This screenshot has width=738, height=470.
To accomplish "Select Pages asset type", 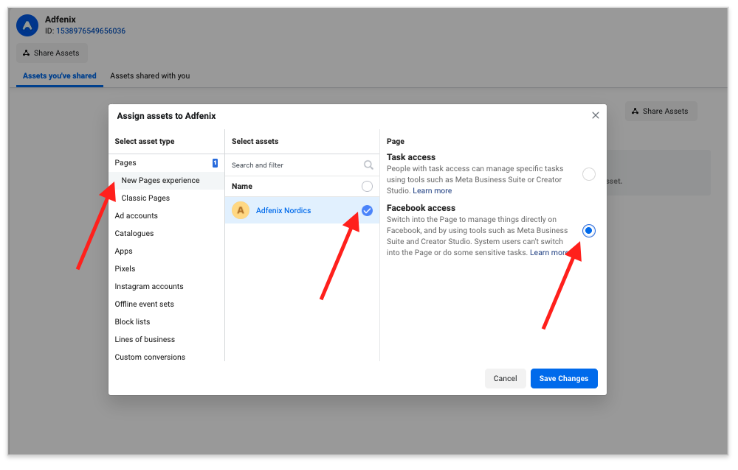I will (166, 163).
